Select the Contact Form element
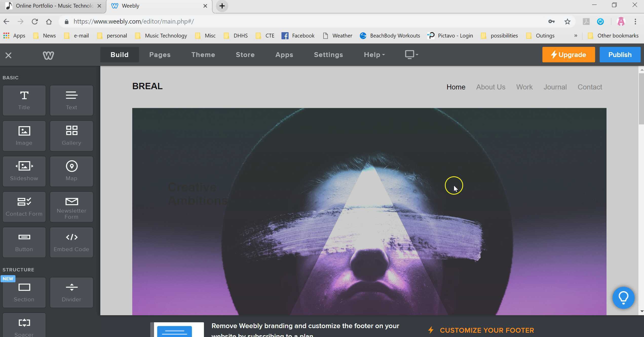This screenshot has width=644, height=337. point(24,207)
